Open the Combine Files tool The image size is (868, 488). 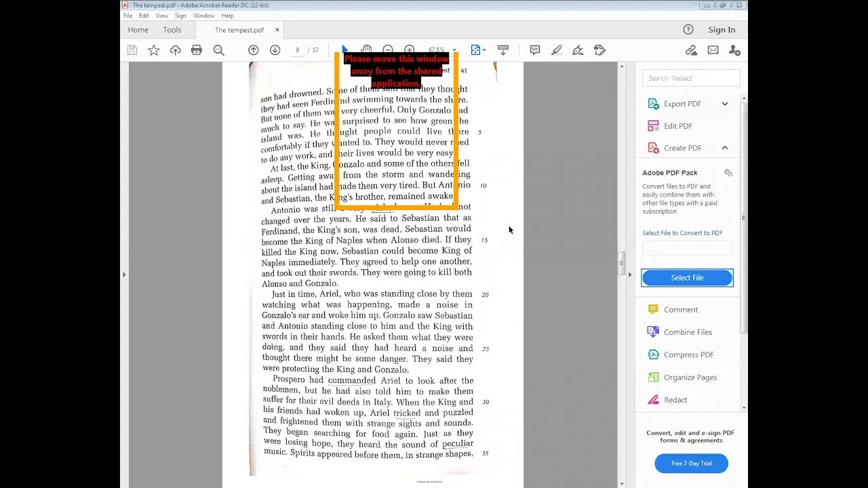pyautogui.click(x=679, y=332)
